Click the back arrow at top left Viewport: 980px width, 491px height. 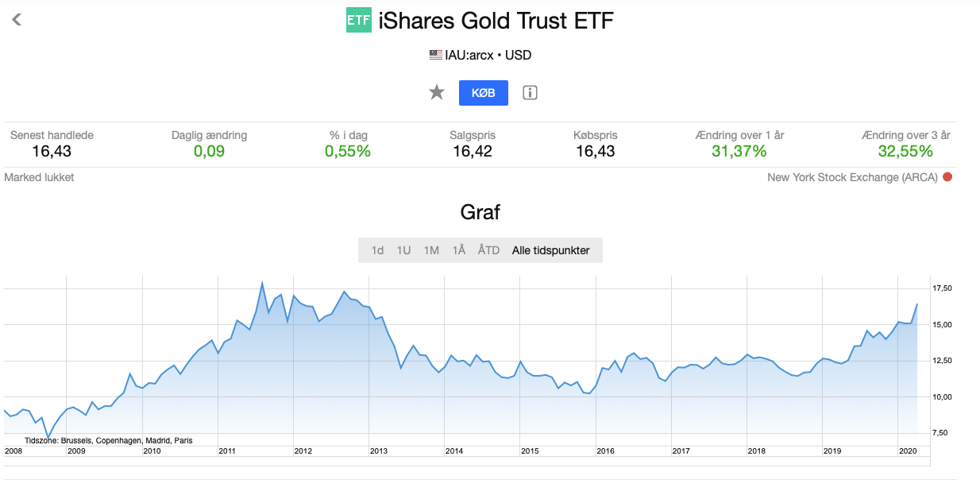click(16, 19)
